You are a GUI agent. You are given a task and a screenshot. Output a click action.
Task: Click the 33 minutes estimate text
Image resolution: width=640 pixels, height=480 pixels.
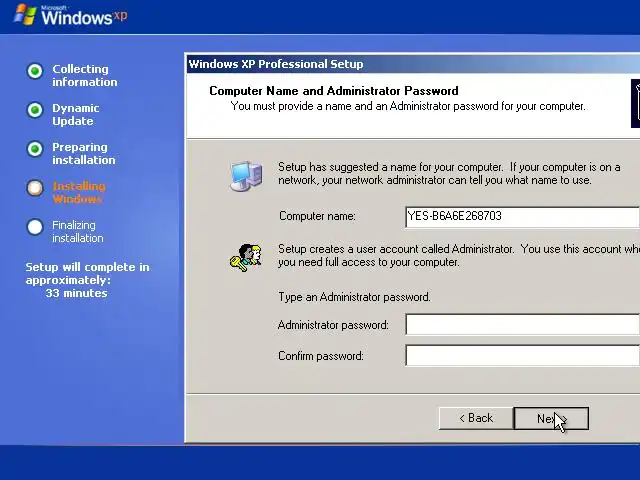76,293
